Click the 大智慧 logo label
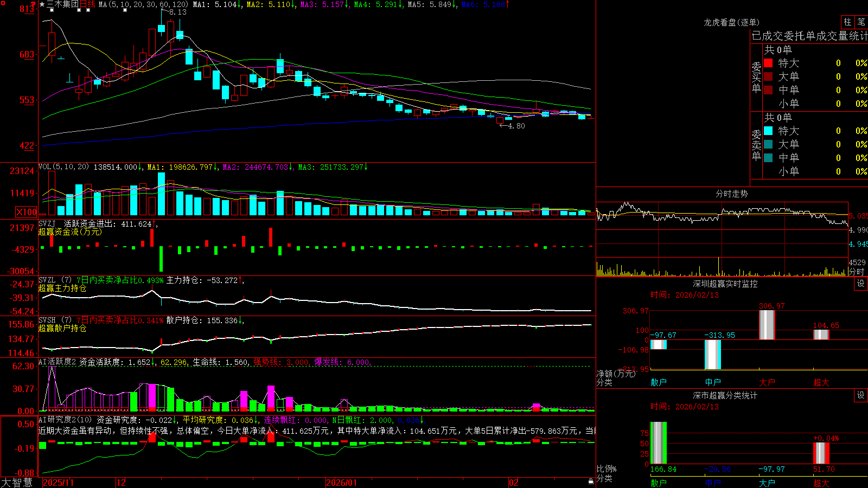 pos(17,483)
